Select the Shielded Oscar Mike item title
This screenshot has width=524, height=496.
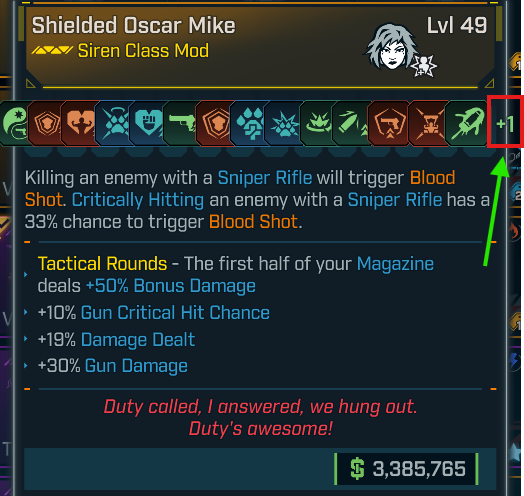[x=133, y=25]
